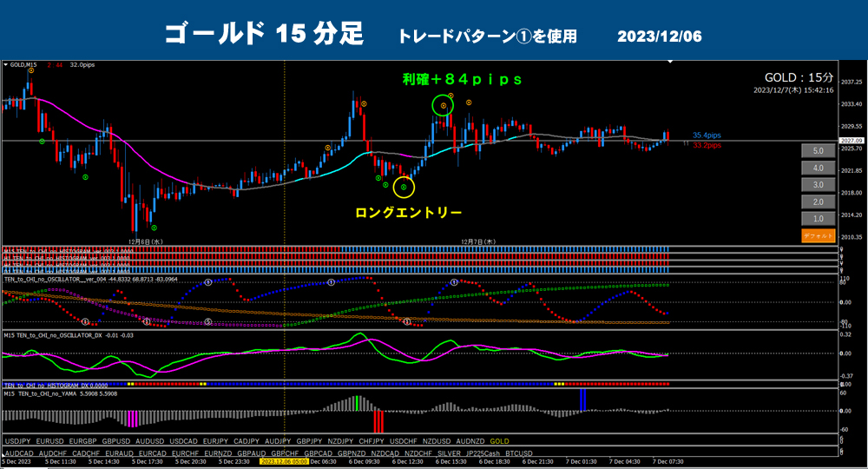Switch chart to EURCAD symbol

click(152, 453)
